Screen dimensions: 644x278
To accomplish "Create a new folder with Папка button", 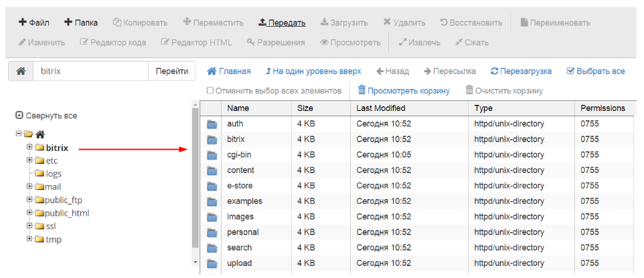I will click(x=81, y=23).
